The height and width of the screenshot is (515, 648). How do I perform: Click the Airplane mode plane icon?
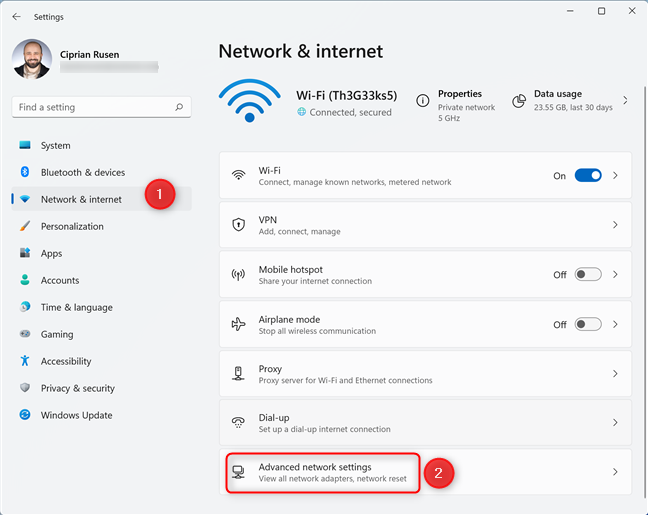(x=238, y=324)
